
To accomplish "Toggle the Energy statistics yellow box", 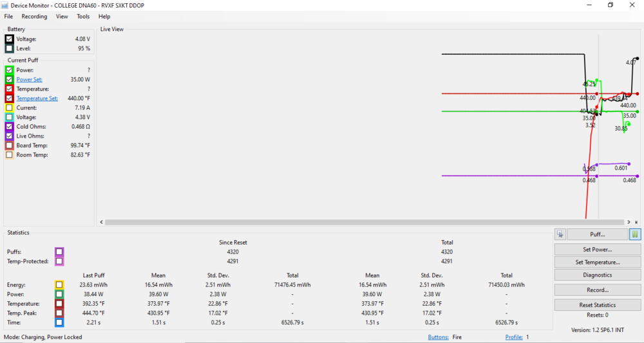I will click(59, 284).
